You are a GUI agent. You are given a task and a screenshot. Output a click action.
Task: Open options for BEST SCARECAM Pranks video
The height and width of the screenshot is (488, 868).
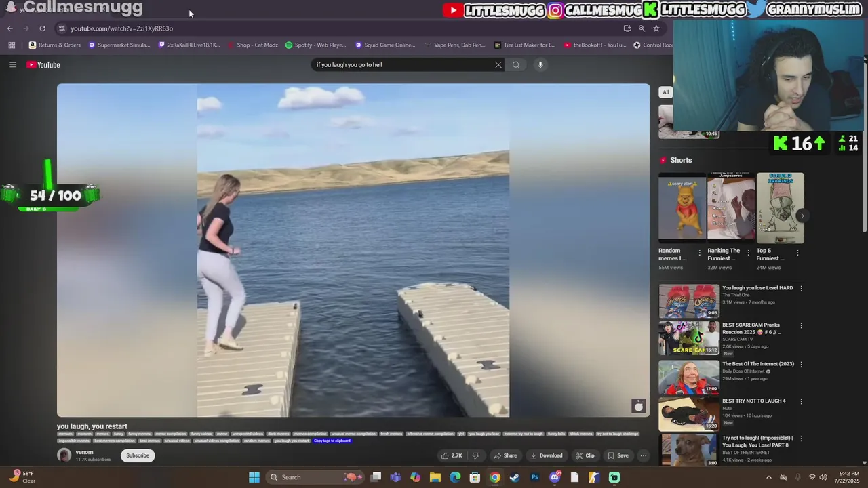click(801, 326)
